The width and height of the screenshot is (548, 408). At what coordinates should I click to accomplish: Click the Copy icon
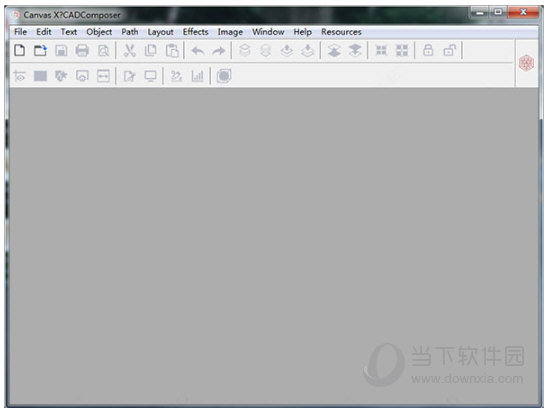(x=151, y=51)
